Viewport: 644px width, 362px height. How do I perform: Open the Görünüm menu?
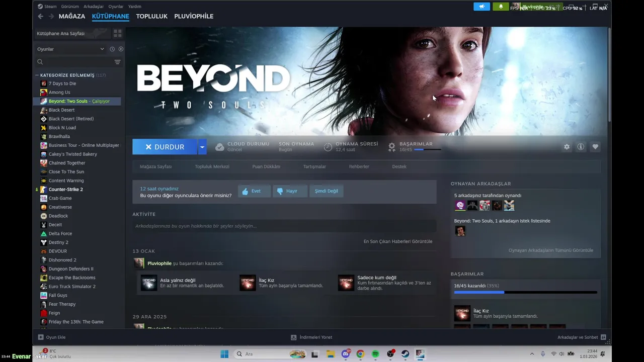[70, 7]
